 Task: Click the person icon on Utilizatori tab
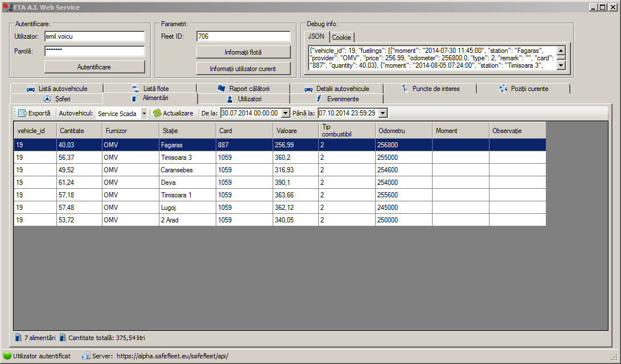point(230,99)
